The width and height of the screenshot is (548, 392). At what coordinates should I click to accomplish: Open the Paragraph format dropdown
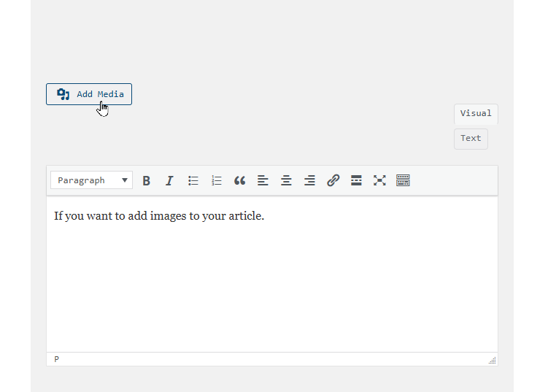pyautogui.click(x=92, y=180)
